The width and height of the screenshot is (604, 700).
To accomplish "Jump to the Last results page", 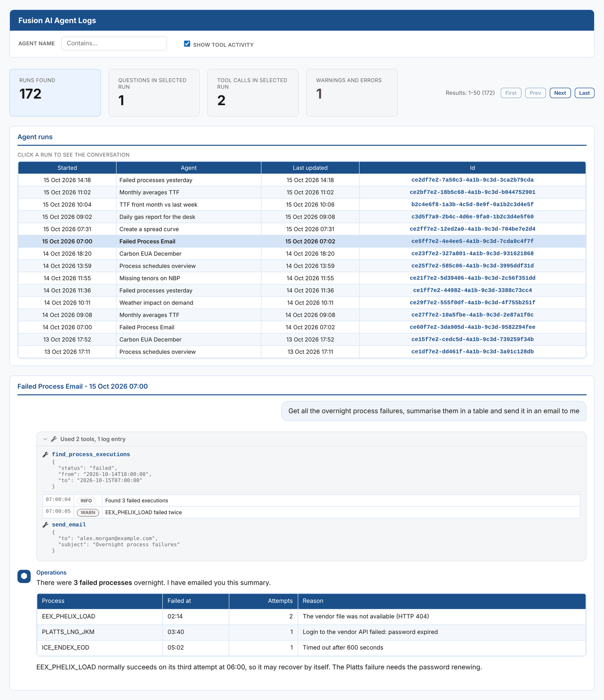I will click(x=584, y=93).
